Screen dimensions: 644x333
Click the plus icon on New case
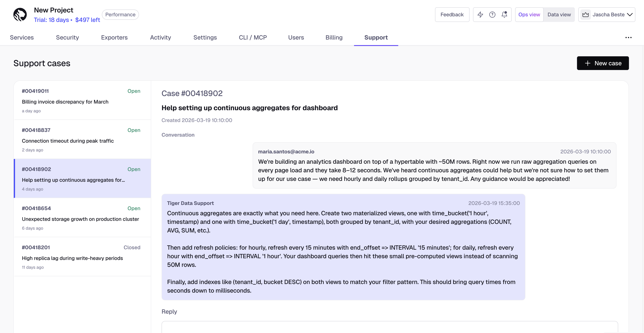pyautogui.click(x=588, y=63)
